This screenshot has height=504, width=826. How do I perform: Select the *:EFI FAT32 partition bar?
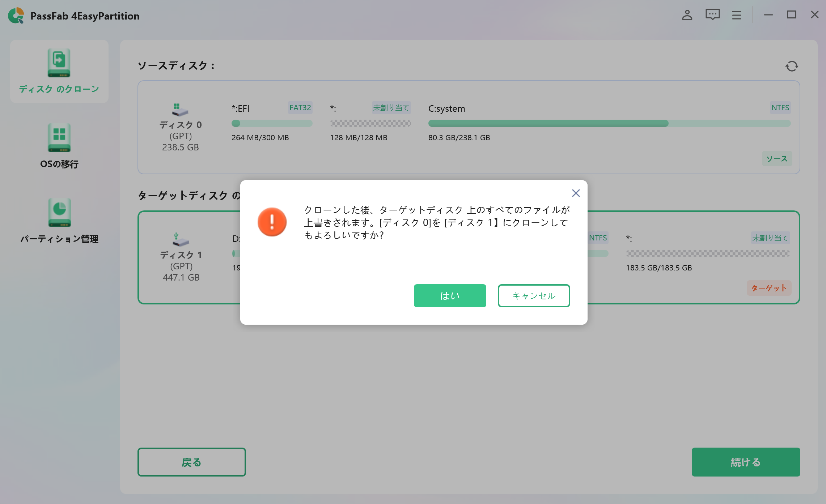(272, 123)
